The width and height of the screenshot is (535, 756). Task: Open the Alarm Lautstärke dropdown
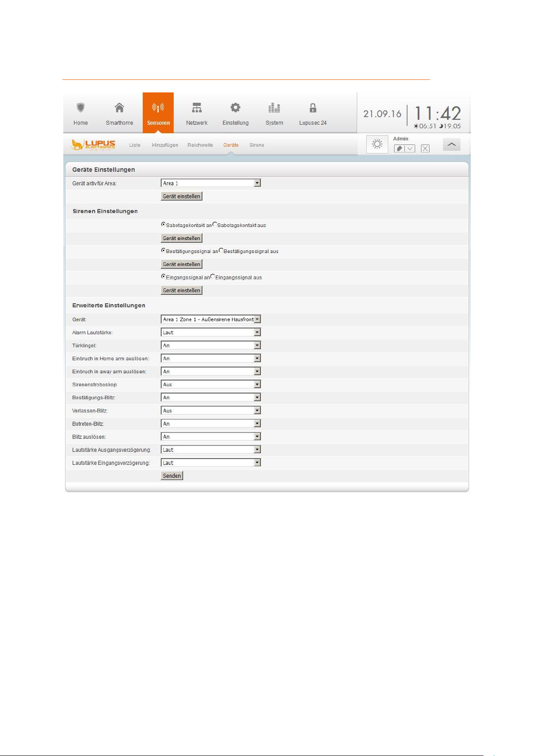[x=210, y=332]
